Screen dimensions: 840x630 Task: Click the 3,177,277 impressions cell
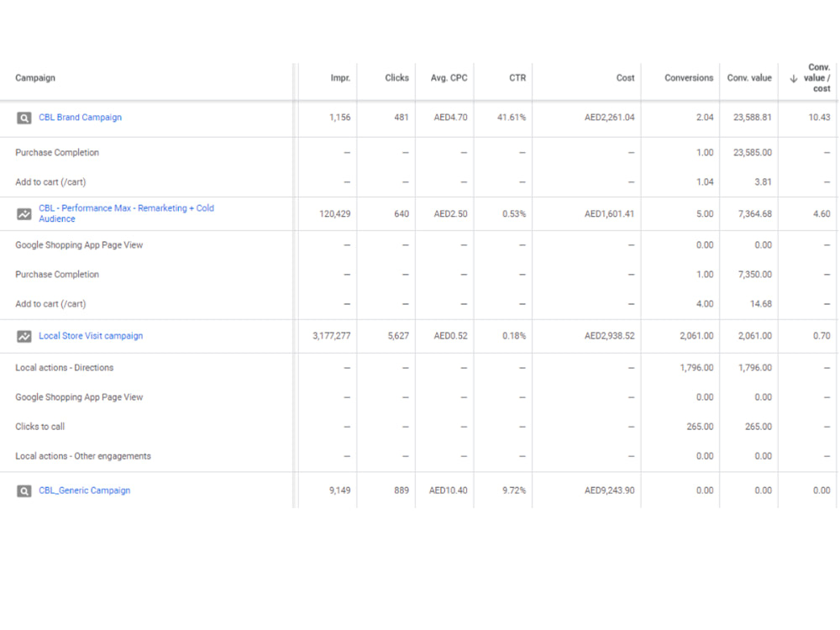pyautogui.click(x=332, y=336)
